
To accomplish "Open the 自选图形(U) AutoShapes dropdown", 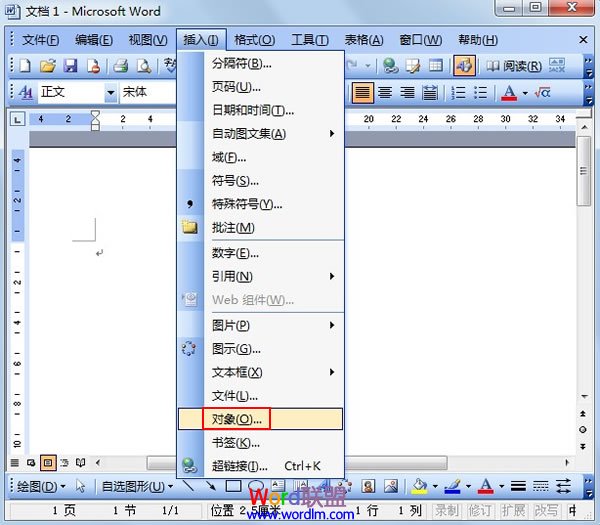I will coord(137,486).
